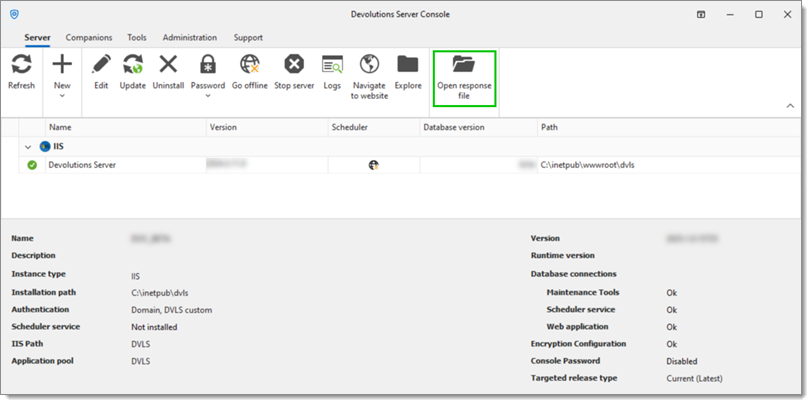
Task: Click the Web application label
Action: pyautogui.click(x=577, y=326)
